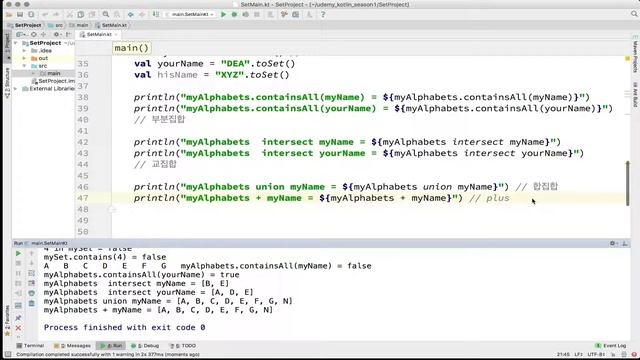Click the fold marker beside line 48
The height and width of the screenshot is (360, 640).
112,209
